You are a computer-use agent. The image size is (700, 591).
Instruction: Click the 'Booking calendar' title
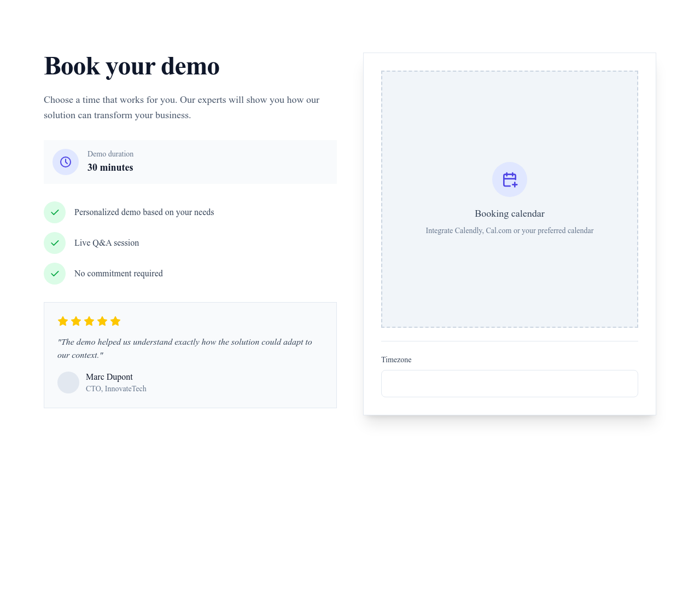tap(510, 213)
